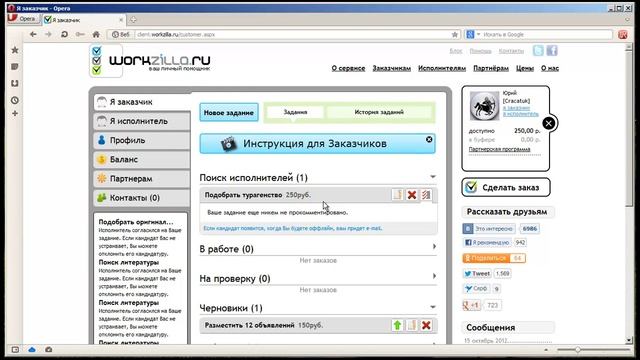Click the 'Сделать заказ' button

[506, 187]
